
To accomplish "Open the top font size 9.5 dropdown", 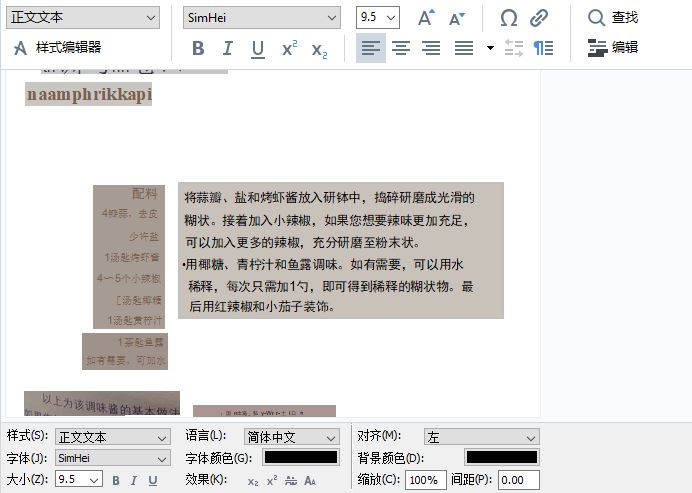I will click(378, 18).
